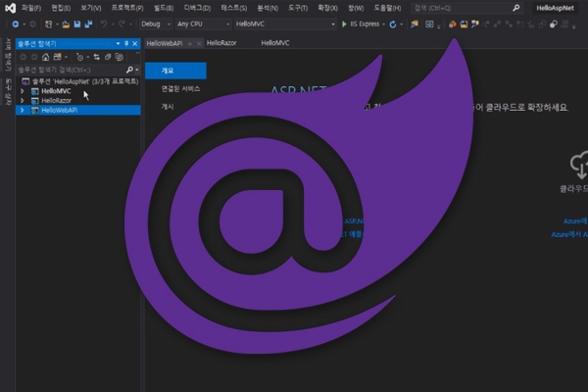The image size is (588, 392).
Task: Click the Navigate Forward toolbar icon
Action: click(33, 24)
